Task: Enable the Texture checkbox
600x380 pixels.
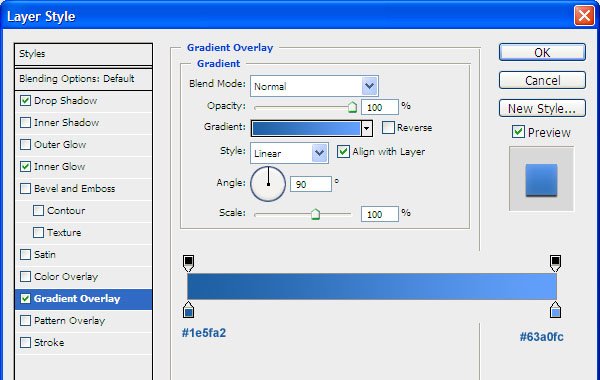Action: tap(38, 233)
